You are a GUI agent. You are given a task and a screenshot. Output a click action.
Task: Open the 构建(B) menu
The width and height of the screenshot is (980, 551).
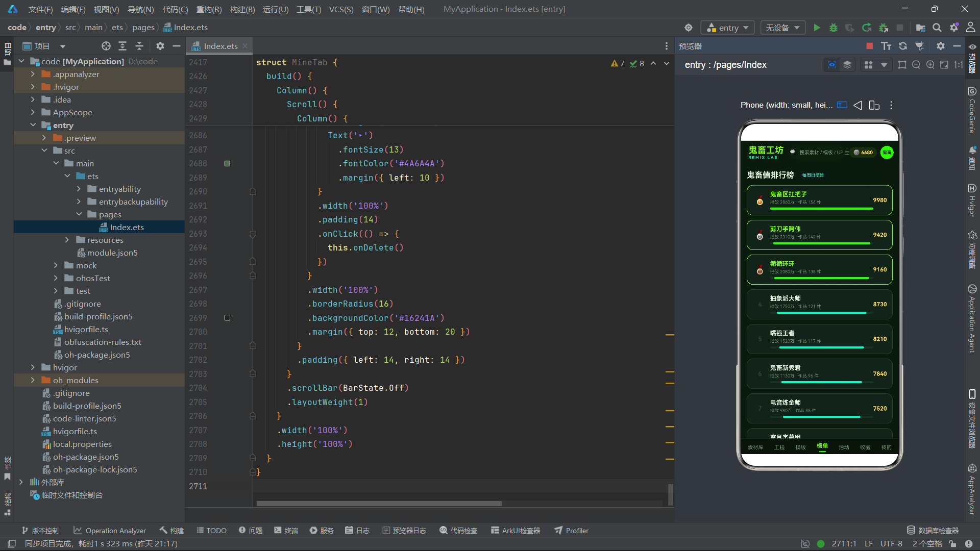[242, 9]
